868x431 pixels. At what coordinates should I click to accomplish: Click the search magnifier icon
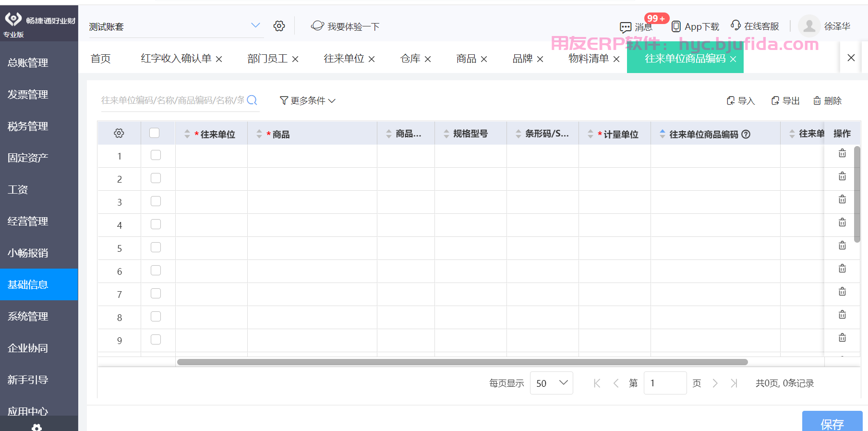[252, 100]
